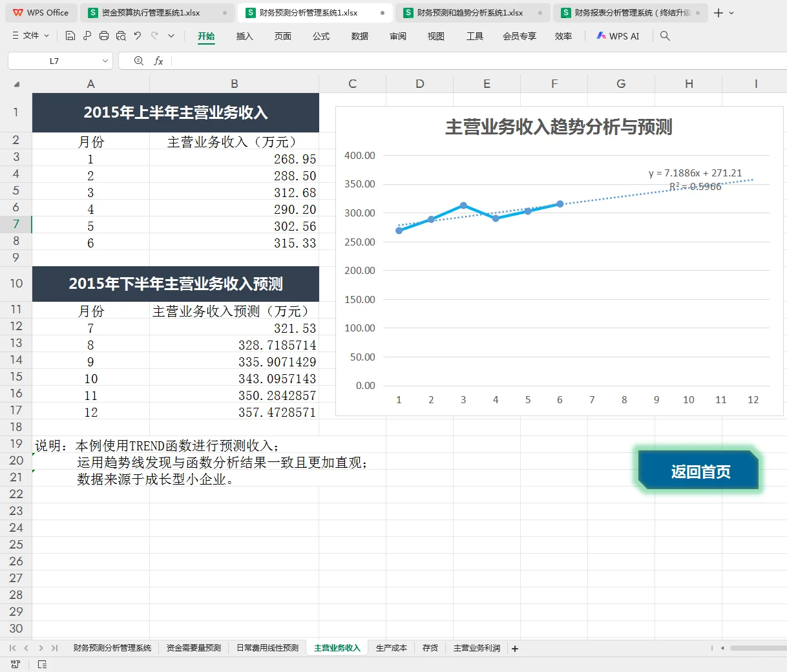Click header 2015年下半年主营业务收入预测
Viewport: 787px width, 672px height.
coord(176,284)
